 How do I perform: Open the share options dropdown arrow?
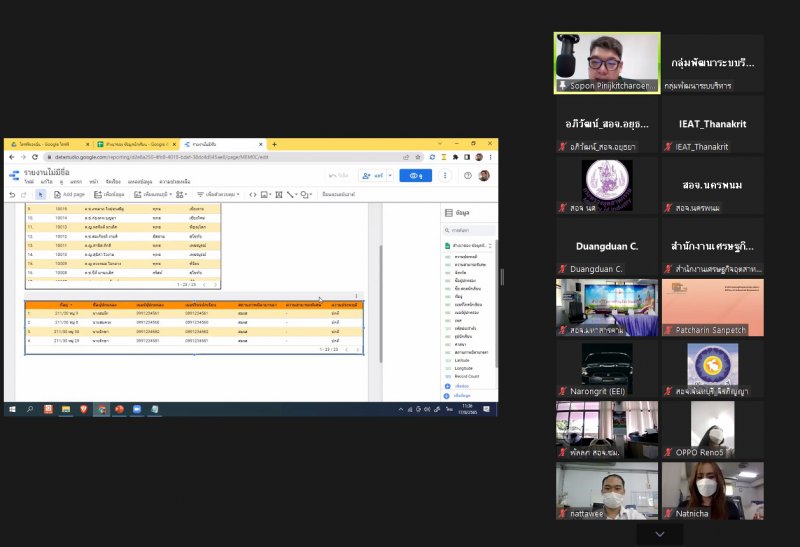point(390,176)
